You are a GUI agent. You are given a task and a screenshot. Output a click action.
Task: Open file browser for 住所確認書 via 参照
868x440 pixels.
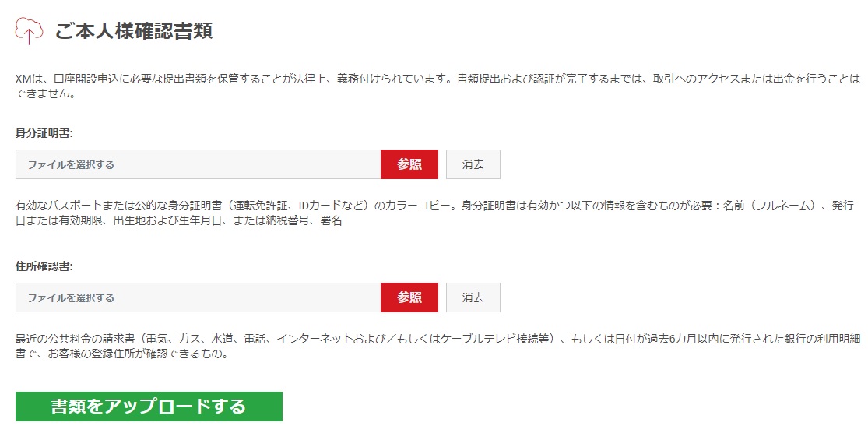409,297
